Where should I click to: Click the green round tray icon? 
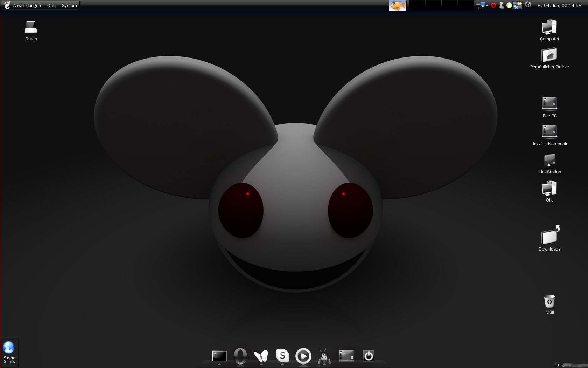(509, 5)
